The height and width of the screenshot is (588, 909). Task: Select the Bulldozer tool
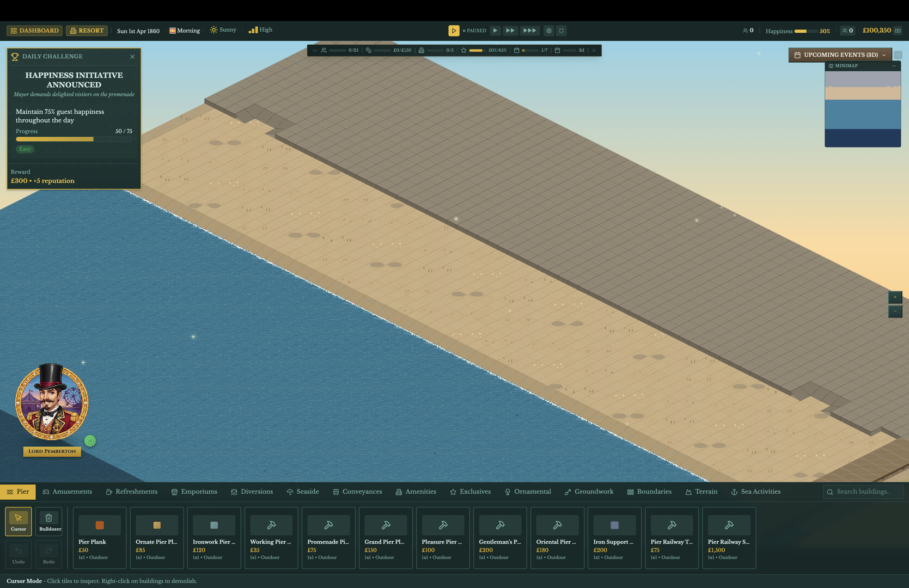pos(49,522)
